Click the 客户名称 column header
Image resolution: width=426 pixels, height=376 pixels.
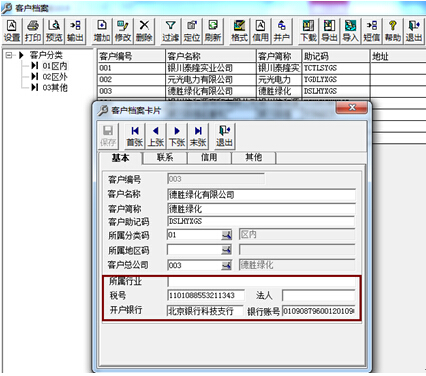[x=211, y=56]
